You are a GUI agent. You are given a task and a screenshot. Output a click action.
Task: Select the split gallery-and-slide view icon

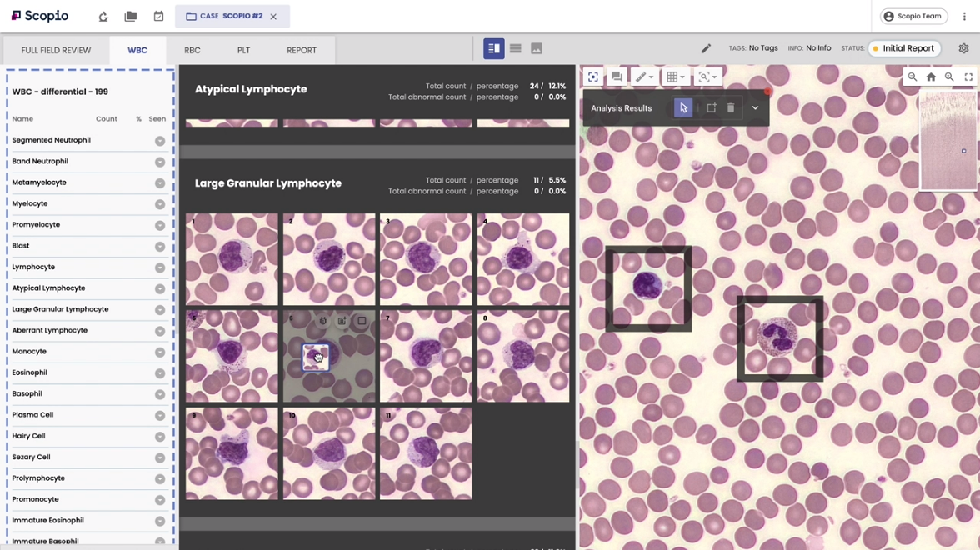[x=493, y=48]
